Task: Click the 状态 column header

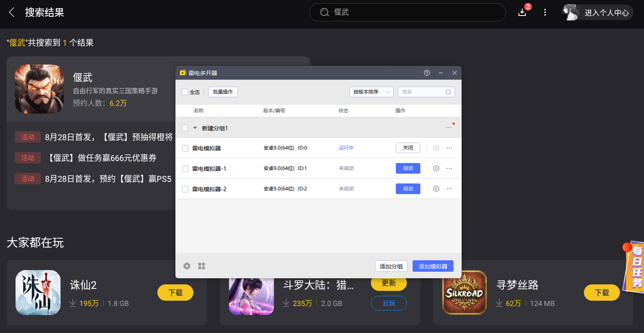Action: click(x=343, y=111)
